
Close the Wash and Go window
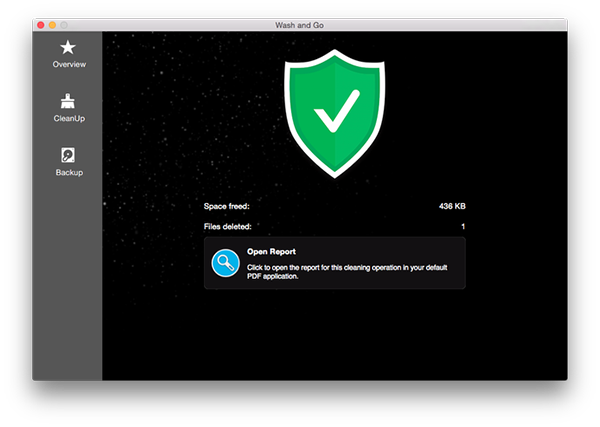point(41,25)
